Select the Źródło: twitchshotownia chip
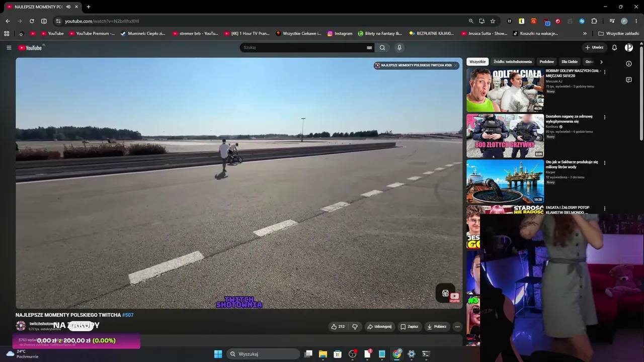The image size is (644, 362). coord(512,62)
